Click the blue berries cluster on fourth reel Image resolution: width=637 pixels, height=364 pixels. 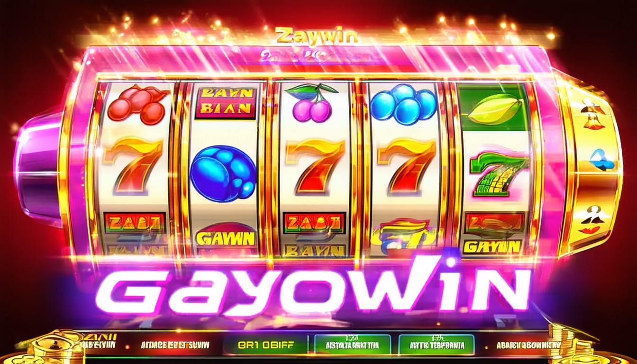403,104
